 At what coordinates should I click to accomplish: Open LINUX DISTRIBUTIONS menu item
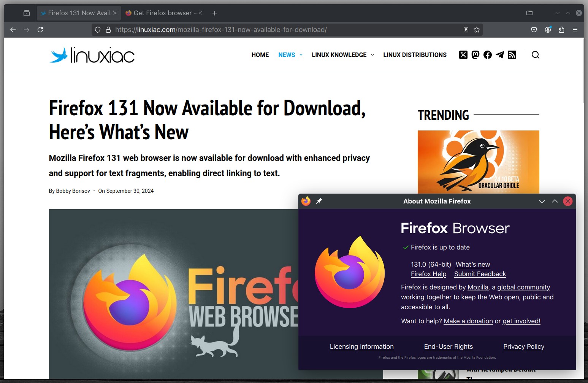pyautogui.click(x=415, y=55)
